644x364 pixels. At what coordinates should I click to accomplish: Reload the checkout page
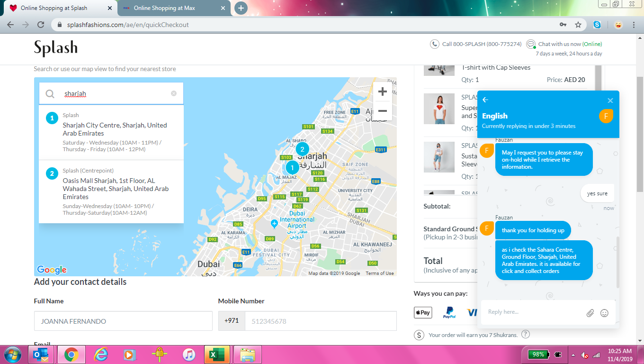(41, 25)
